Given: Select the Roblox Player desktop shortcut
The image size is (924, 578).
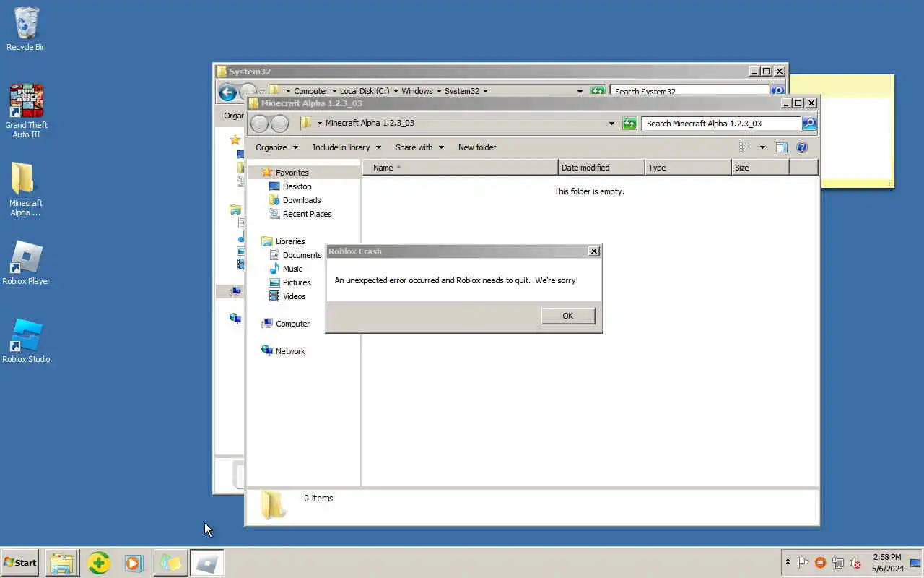Looking at the screenshot, I should (x=26, y=263).
